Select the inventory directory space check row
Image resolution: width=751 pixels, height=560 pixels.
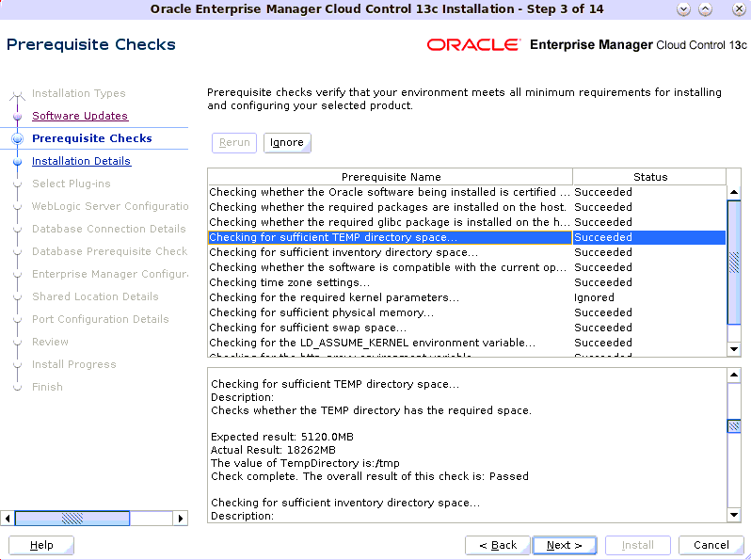pyautogui.click(x=467, y=252)
